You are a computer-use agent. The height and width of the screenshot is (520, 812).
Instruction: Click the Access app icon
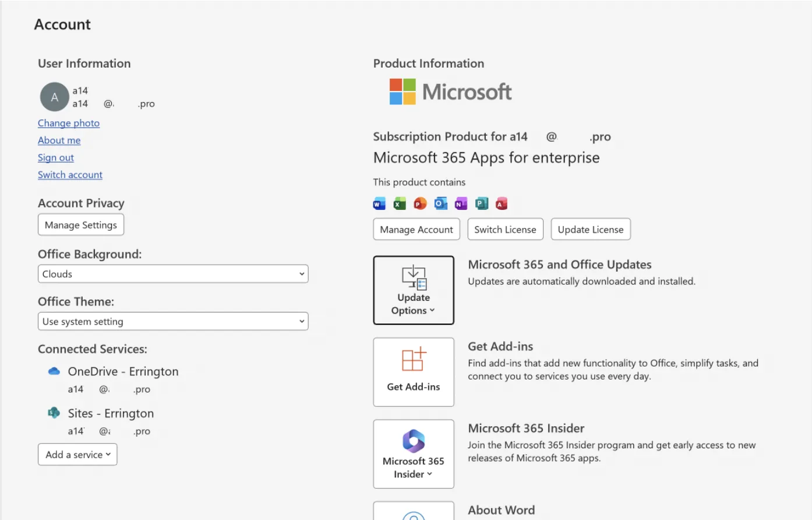[502, 203]
